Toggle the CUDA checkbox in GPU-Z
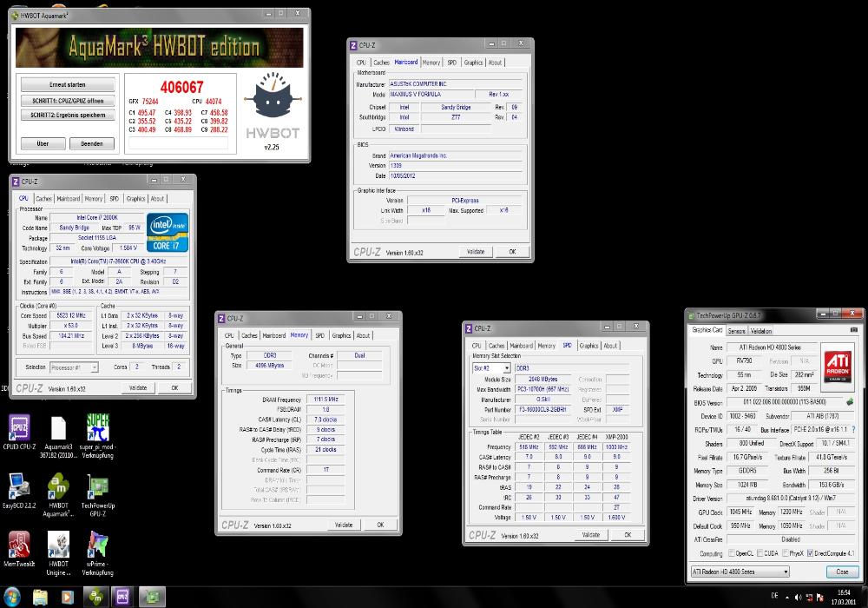The height and width of the screenshot is (608, 868). [760, 553]
